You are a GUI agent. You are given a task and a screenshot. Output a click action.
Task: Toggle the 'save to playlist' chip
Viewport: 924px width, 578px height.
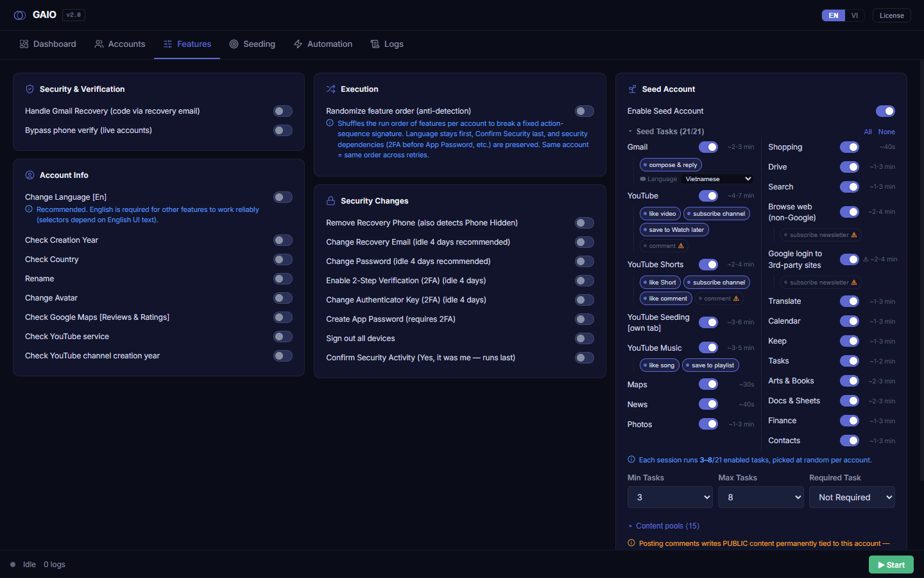click(710, 365)
